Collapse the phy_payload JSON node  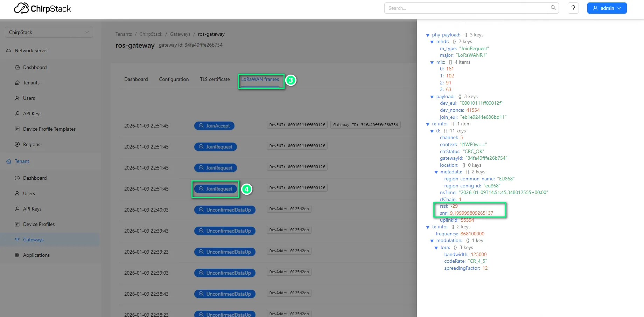click(428, 35)
